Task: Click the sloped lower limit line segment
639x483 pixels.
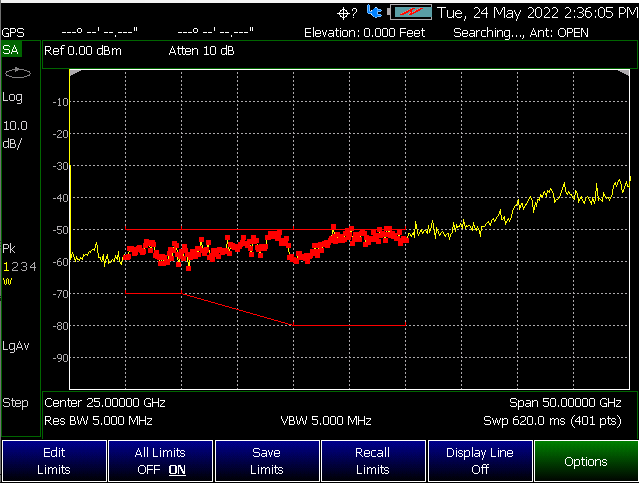Action: pos(237,309)
